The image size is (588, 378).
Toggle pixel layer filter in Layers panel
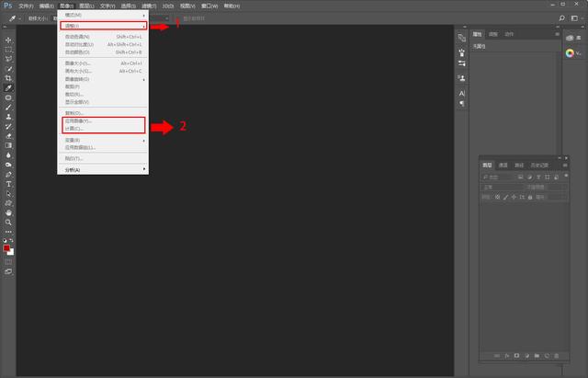(521, 178)
